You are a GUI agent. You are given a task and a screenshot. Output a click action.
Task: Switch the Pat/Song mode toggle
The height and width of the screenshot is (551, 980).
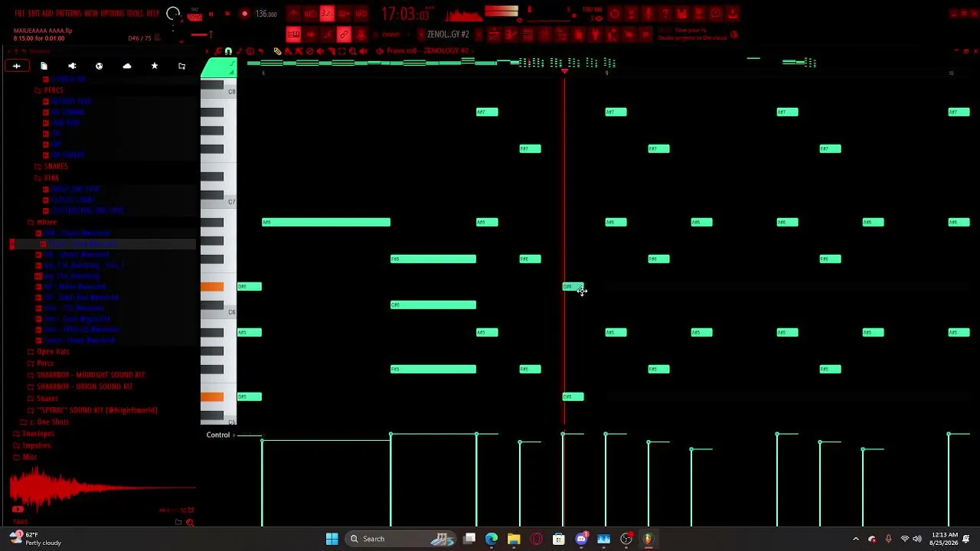point(194,14)
